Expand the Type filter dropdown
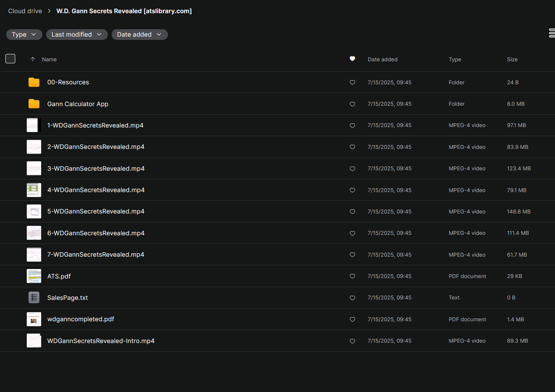The height and width of the screenshot is (392, 555). pos(24,35)
